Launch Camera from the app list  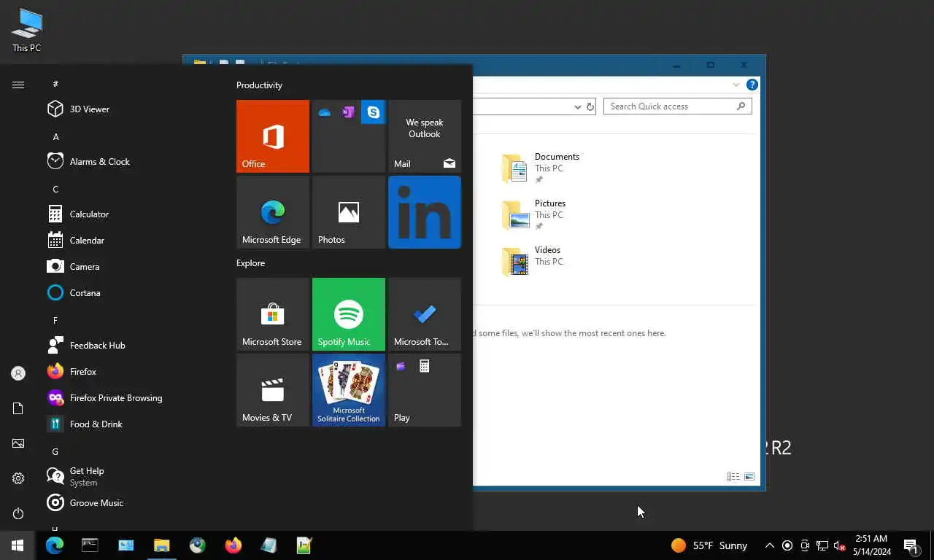130,267
